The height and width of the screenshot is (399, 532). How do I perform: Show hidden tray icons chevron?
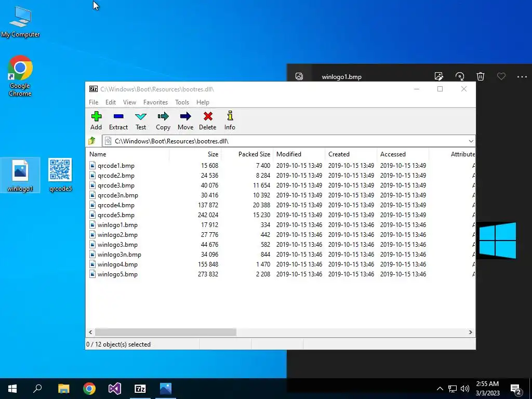(440, 389)
